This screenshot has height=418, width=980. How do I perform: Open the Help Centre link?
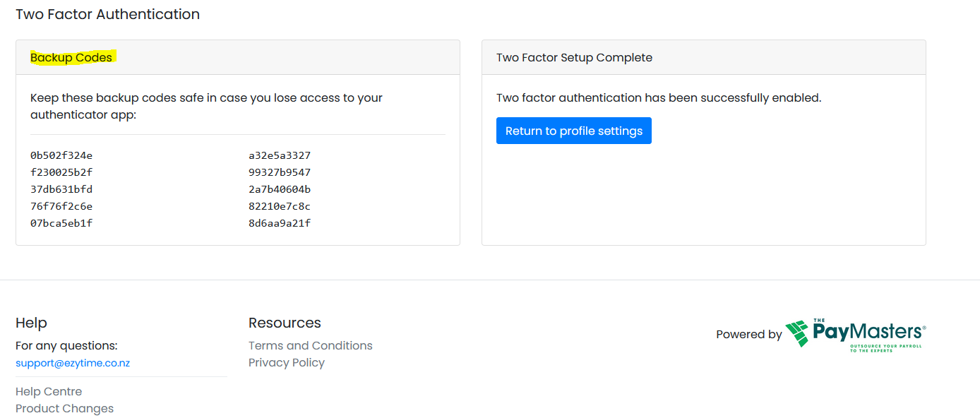[x=49, y=391]
